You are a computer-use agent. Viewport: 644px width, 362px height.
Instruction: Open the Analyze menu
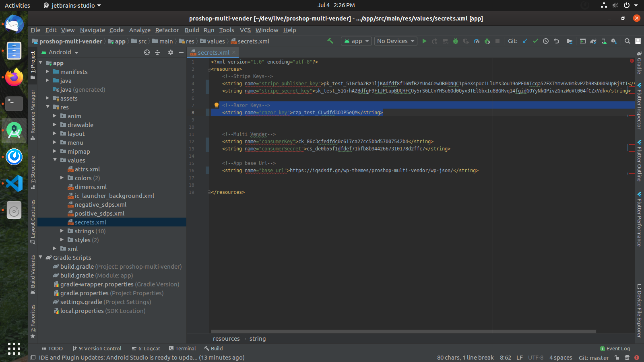tap(140, 30)
